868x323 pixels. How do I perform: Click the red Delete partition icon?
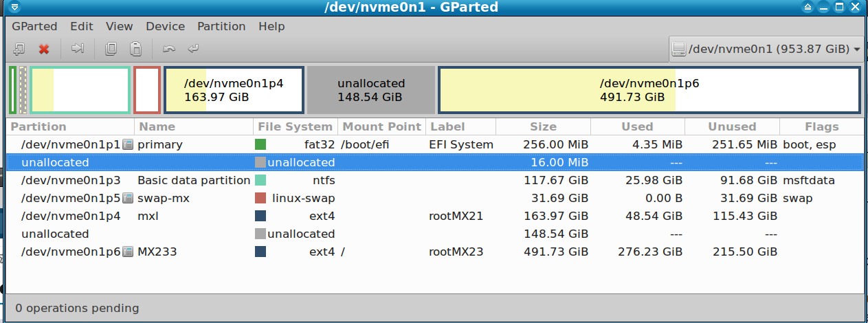coord(44,49)
